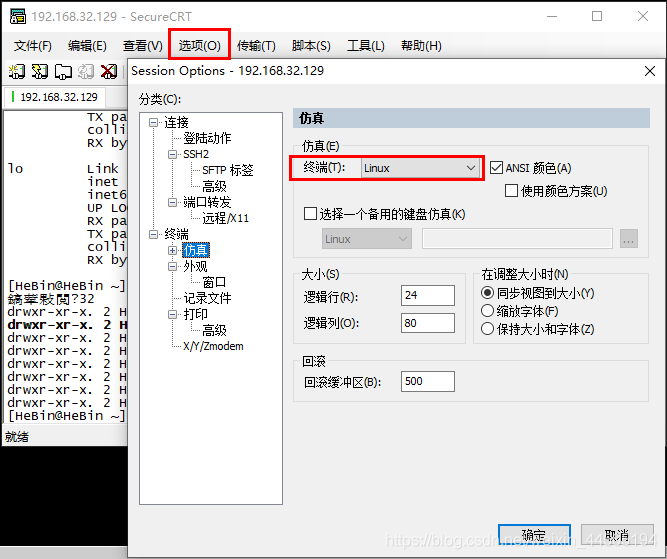Collapse the SSH2 tree node

pos(172,154)
